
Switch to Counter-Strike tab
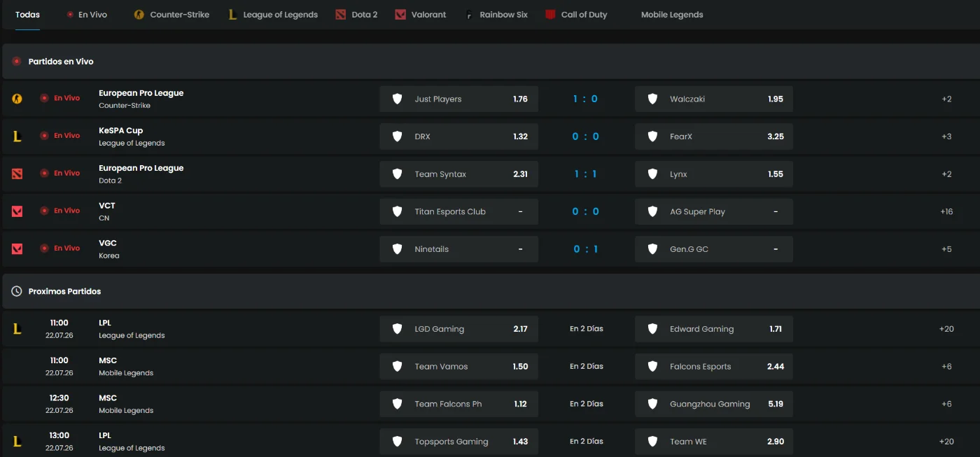pyautogui.click(x=171, y=15)
